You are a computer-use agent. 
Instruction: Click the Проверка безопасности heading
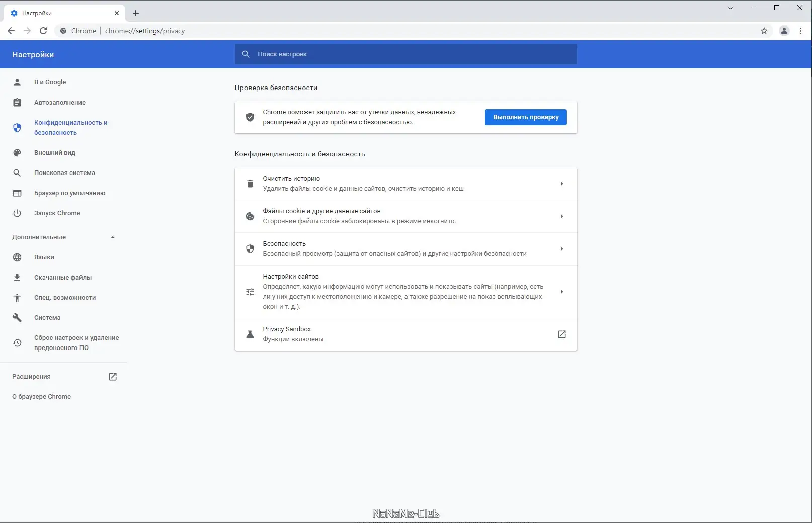click(276, 88)
